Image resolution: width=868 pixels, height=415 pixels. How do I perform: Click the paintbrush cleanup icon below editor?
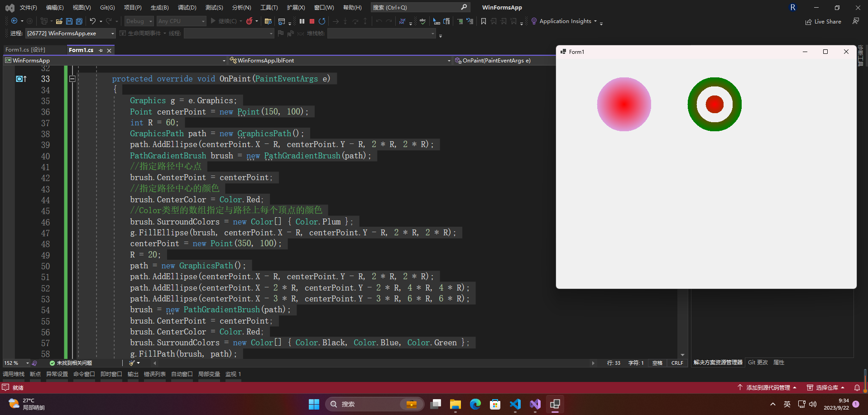[x=132, y=363]
